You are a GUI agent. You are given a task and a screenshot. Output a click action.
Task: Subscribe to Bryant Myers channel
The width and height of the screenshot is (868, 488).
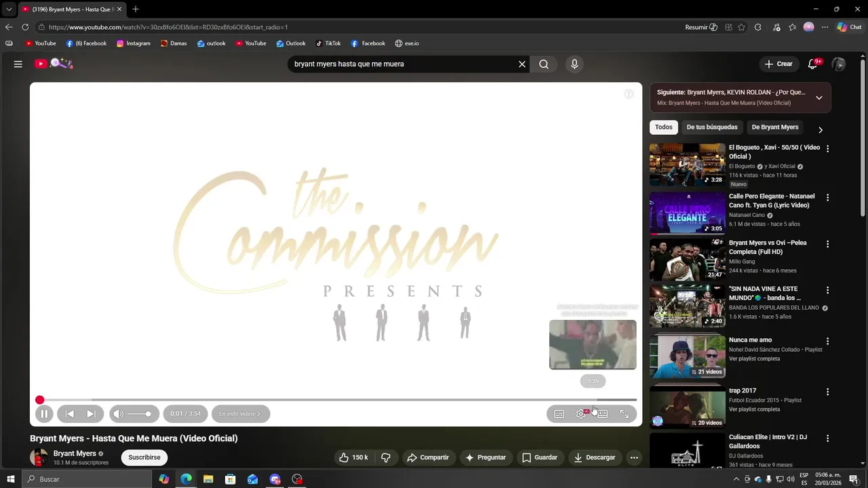144,457
